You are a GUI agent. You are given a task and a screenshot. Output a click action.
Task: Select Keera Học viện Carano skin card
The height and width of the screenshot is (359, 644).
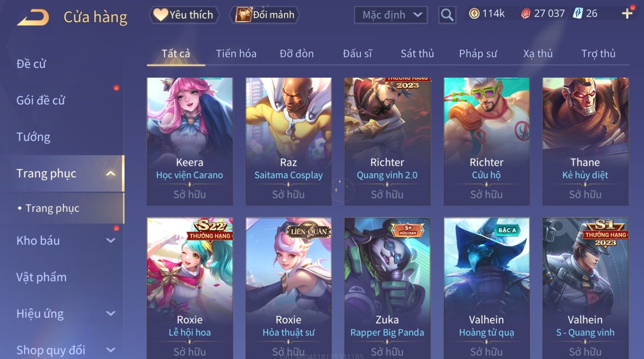[x=190, y=142]
